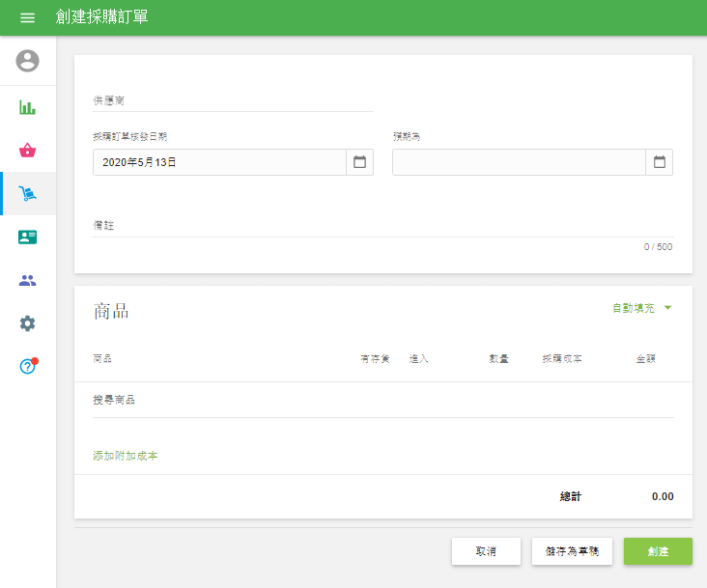
Task: Select the inventory hand truck icon
Action: (x=27, y=194)
